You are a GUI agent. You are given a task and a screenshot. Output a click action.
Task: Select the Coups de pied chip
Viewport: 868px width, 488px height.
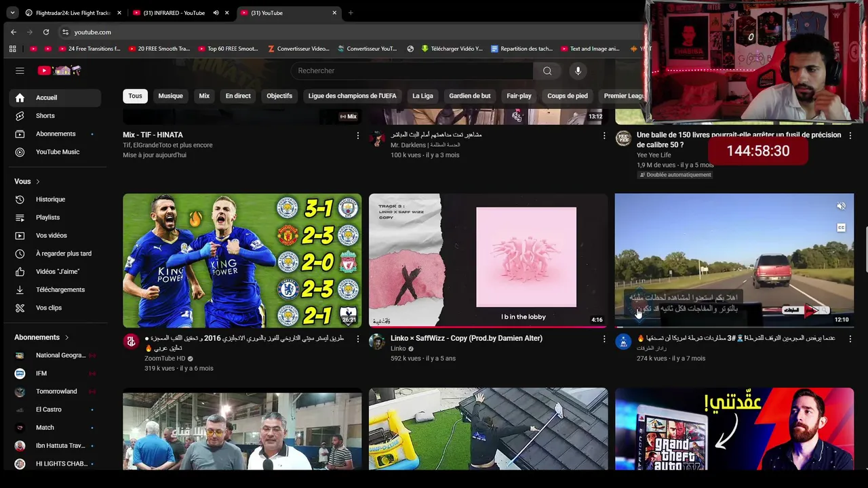(x=568, y=96)
